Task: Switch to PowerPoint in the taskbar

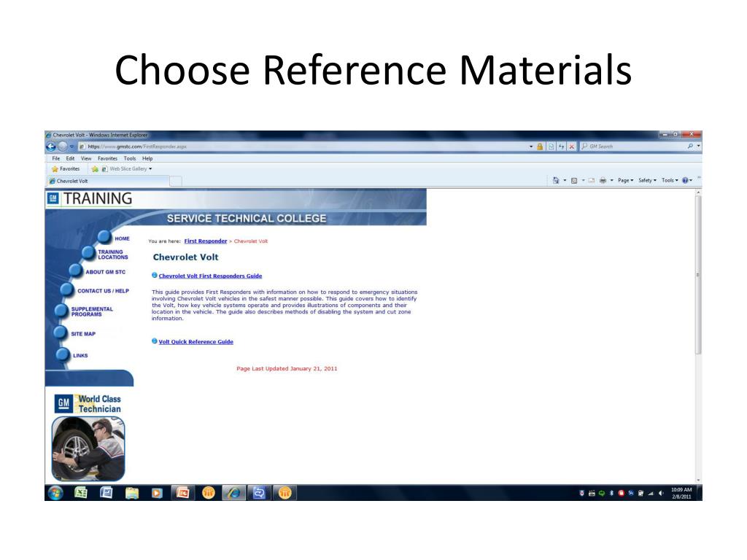Action: tap(183, 493)
